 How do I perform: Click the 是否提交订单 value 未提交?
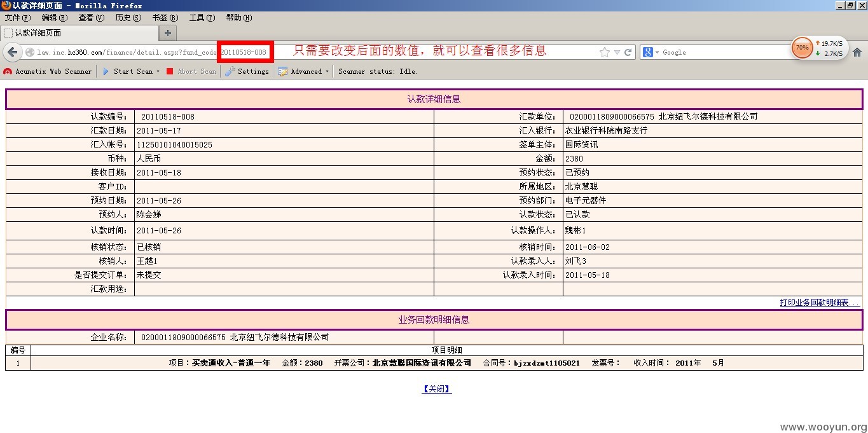(x=149, y=275)
